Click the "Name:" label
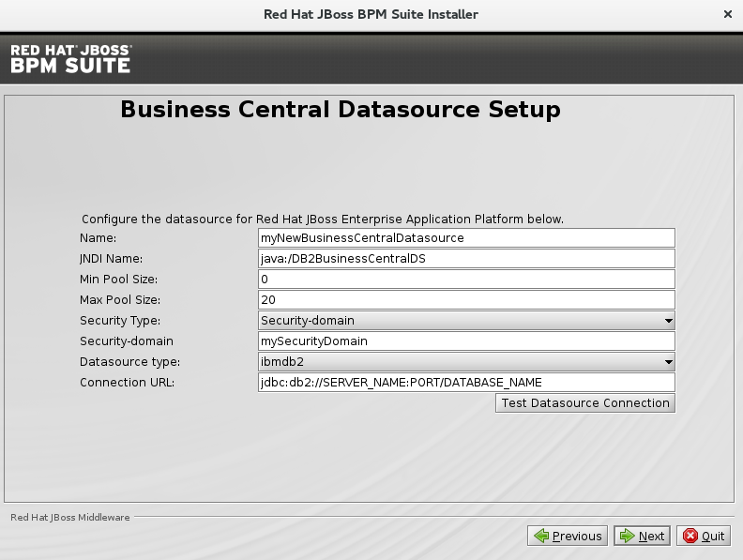Viewport: 743px width, 560px height. [99, 238]
